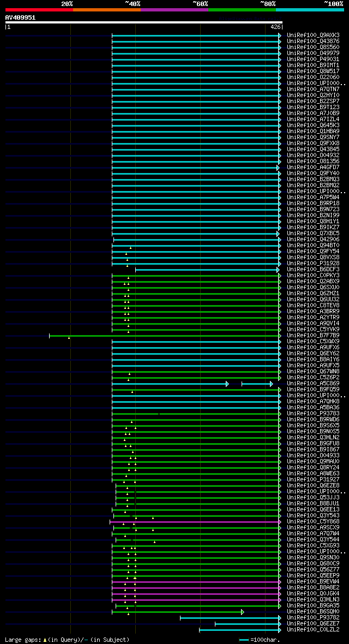Select the UniRef100_B9GA35 label
Viewport: 349px width, 644px height.
(313, 605)
